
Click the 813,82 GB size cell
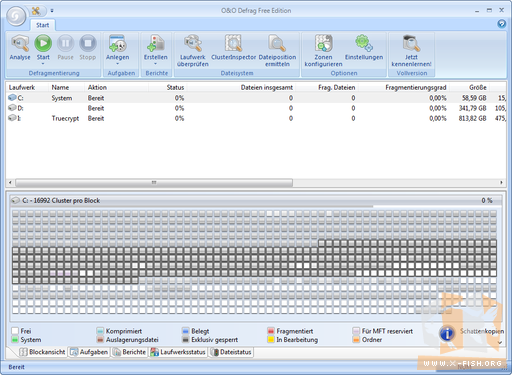pyautogui.click(x=472, y=118)
